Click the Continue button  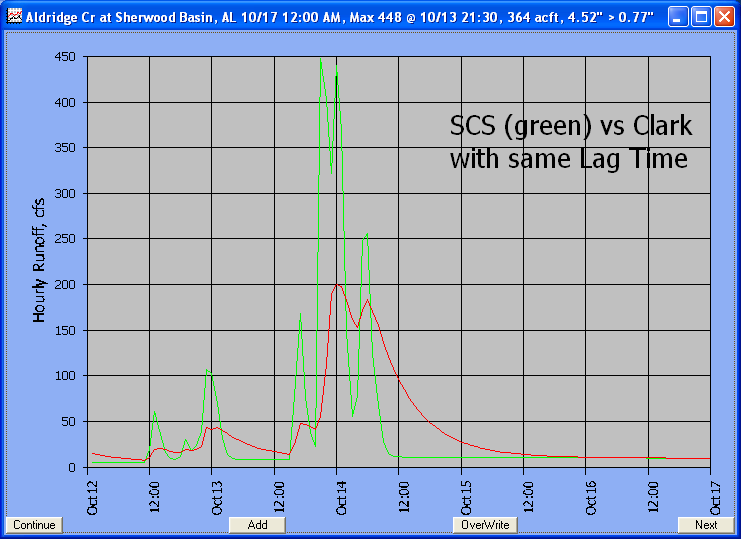click(34, 525)
